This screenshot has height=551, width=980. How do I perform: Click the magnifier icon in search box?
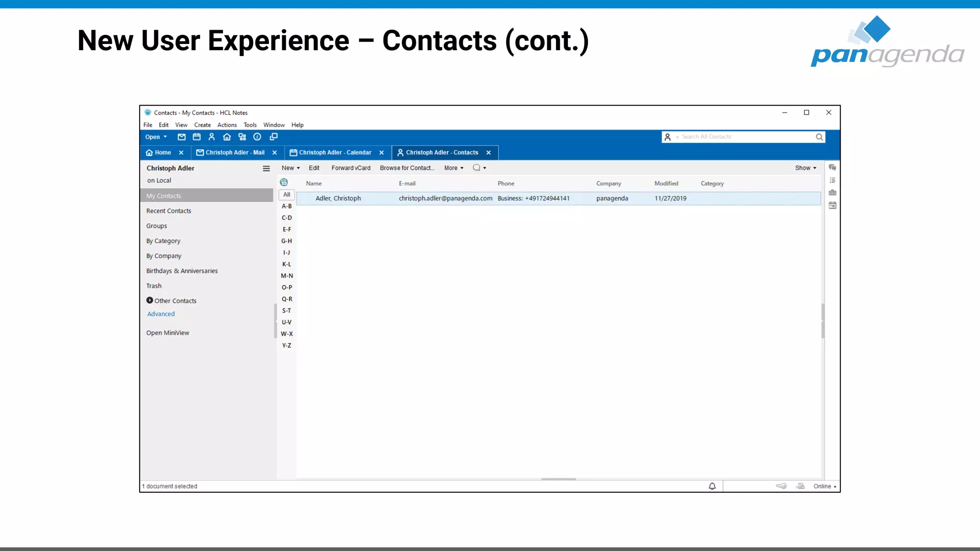pos(819,137)
